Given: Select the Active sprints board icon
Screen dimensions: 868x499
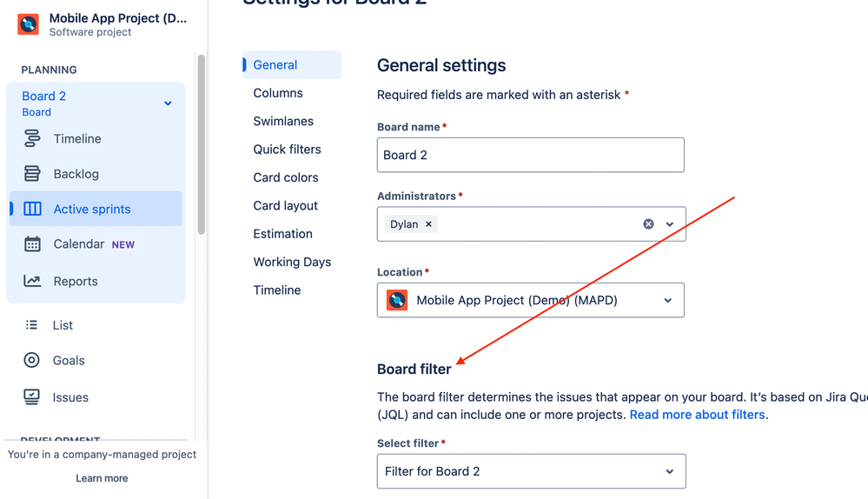Looking at the screenshot, I should [32, 209].
